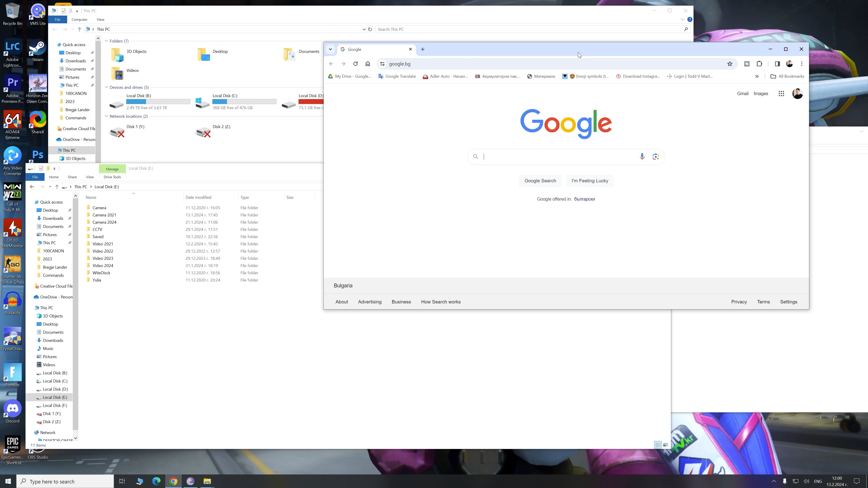Select Local Disk (C:) drive
This screenshot has width=868, height=488.
point(236,101)
